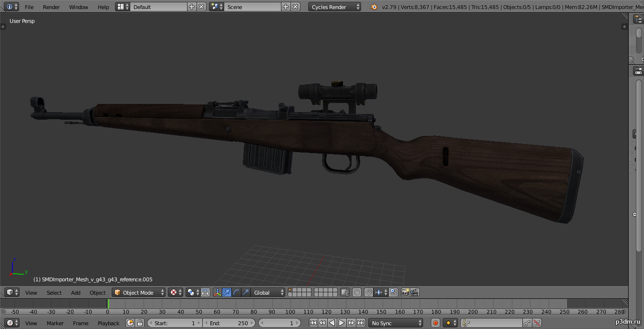Viewport: 644px width, 329px height.
Task: Jump to the timeline end frame
Action: pyautogui.click(x=361, y=323)
